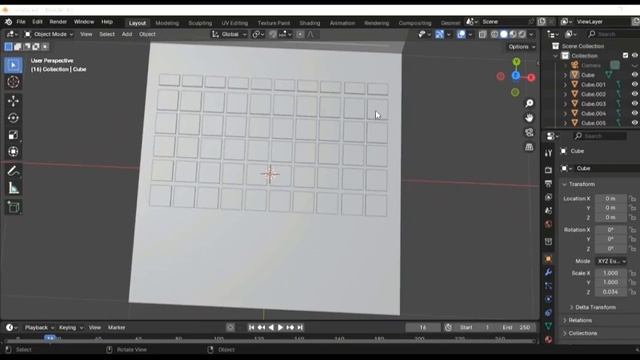The width and height of the screenshot is (640, 360).
Task: Click the End frame 250 field
Action: click(516, 327)
